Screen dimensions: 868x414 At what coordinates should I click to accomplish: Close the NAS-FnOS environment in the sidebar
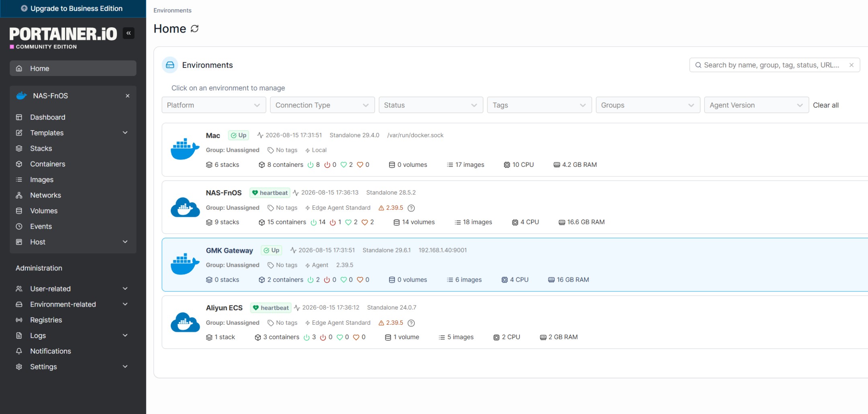point(127,96)
